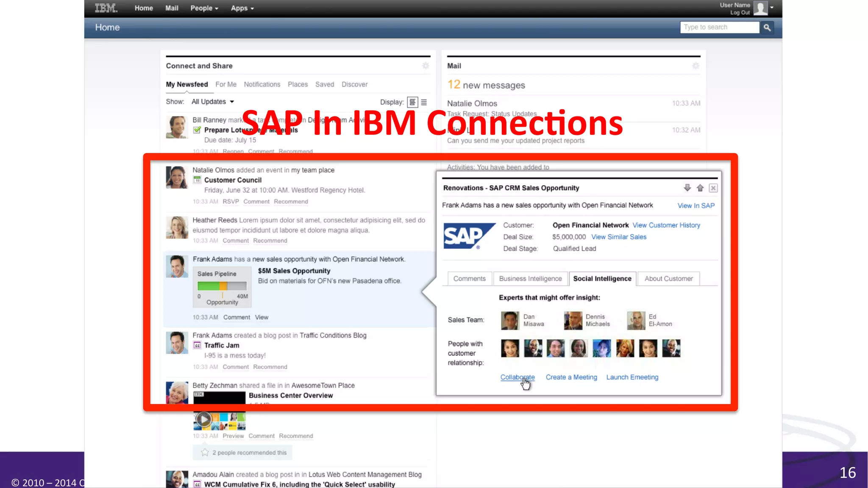Open Bill Ranney profile photo
This screenshot has height=488, width=868.
point(177,127)
